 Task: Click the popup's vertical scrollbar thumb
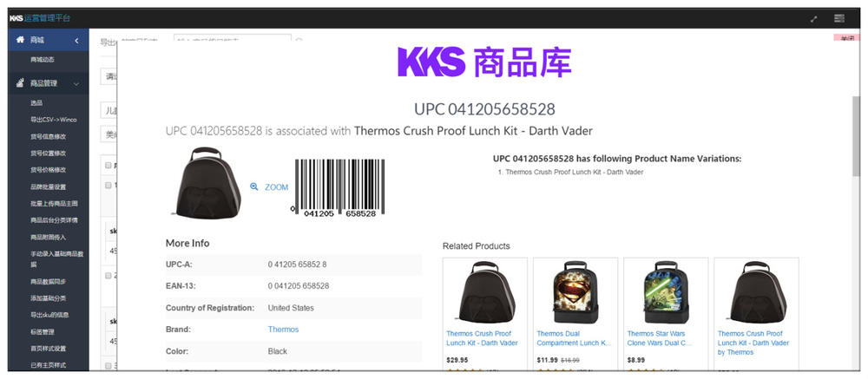click(856, 135)
